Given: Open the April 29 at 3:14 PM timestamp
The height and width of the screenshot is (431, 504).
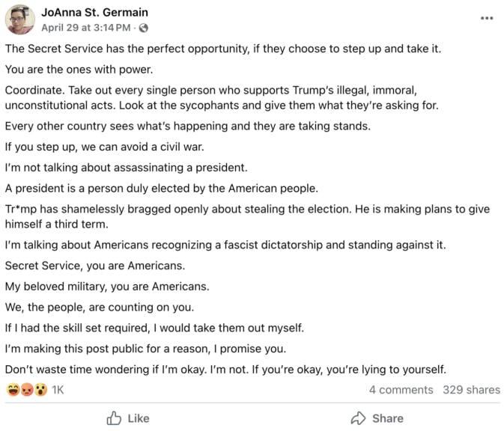Looking at the screenshot, I should pyautogui.click(x=86, y=28).
